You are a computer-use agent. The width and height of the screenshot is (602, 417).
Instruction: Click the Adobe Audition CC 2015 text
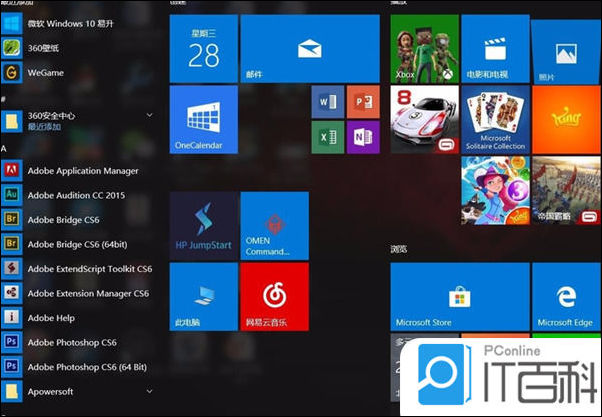(76, 195)
